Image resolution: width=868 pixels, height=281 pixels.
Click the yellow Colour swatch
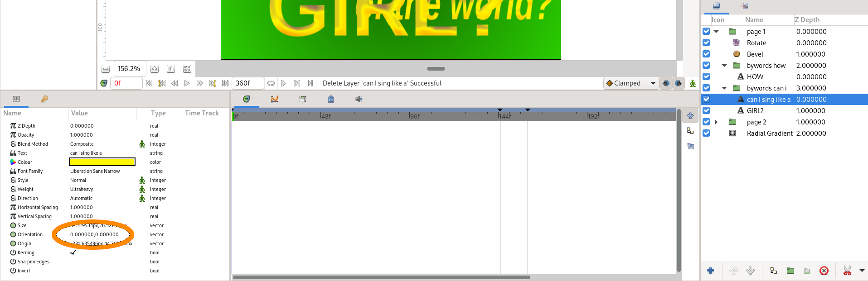[x=102, y=162]
